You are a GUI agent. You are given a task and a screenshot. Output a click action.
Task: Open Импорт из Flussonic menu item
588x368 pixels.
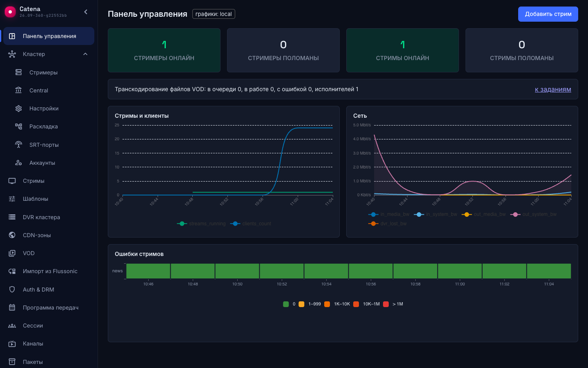(x=49, y=271)
